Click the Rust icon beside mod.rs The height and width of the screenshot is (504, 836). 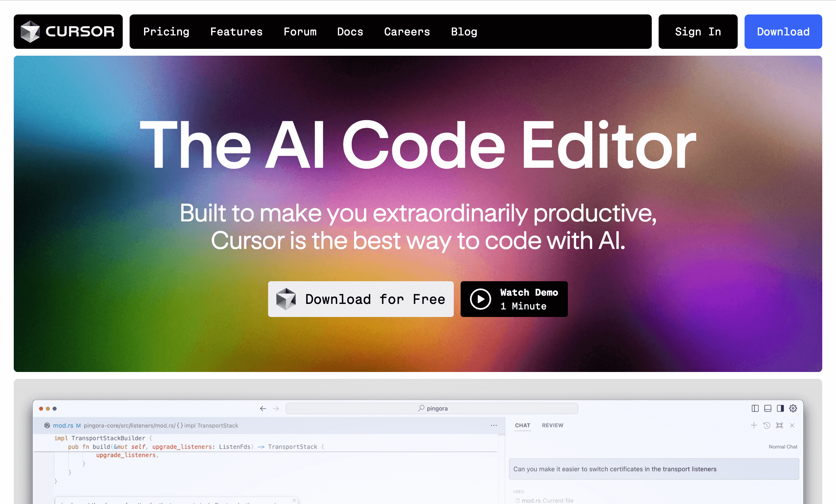coord(47,425)
